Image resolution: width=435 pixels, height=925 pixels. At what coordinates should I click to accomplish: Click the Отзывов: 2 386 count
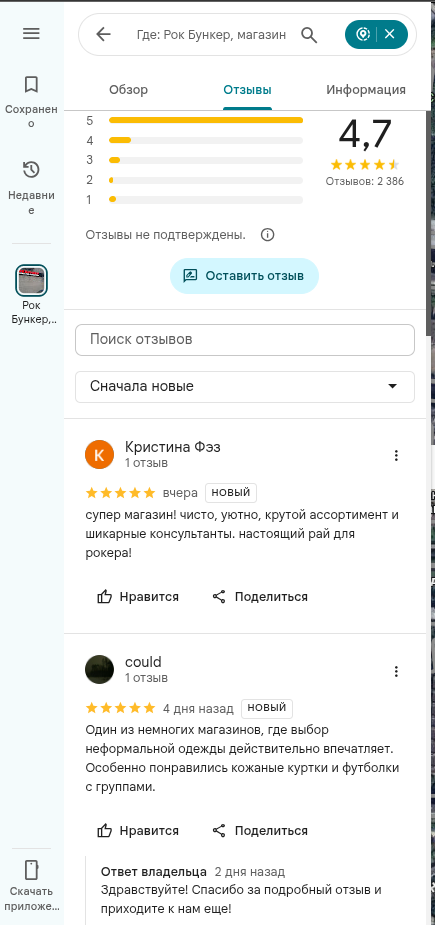(365, 181)
